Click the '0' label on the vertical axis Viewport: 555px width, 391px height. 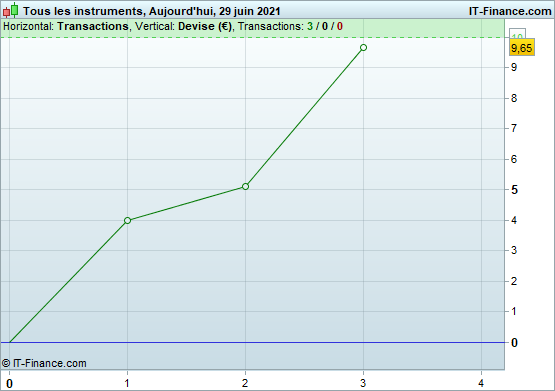(514, 343)
